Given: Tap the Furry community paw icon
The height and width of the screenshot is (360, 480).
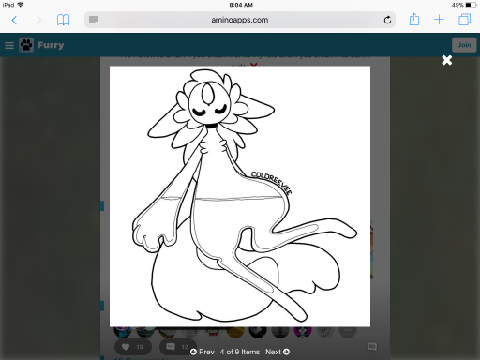Looking at the screenshot, I should [x=26, y=45].
